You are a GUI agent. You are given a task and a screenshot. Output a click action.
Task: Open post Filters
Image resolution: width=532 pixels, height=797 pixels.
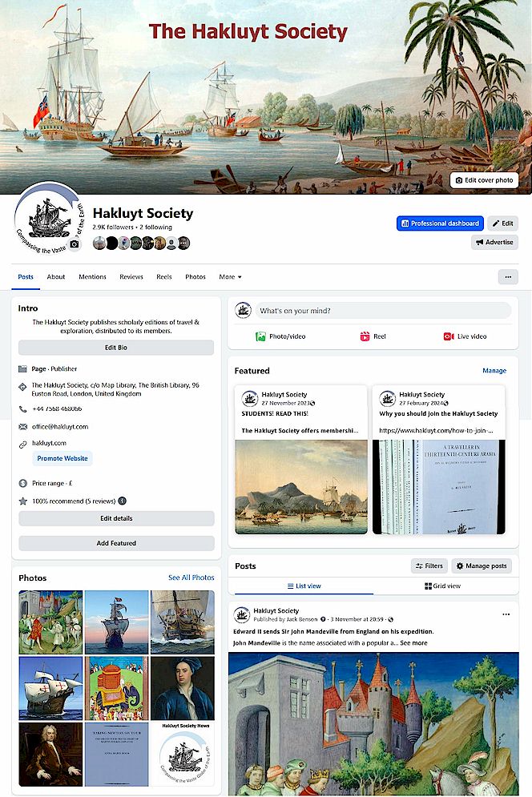(429, 566)
